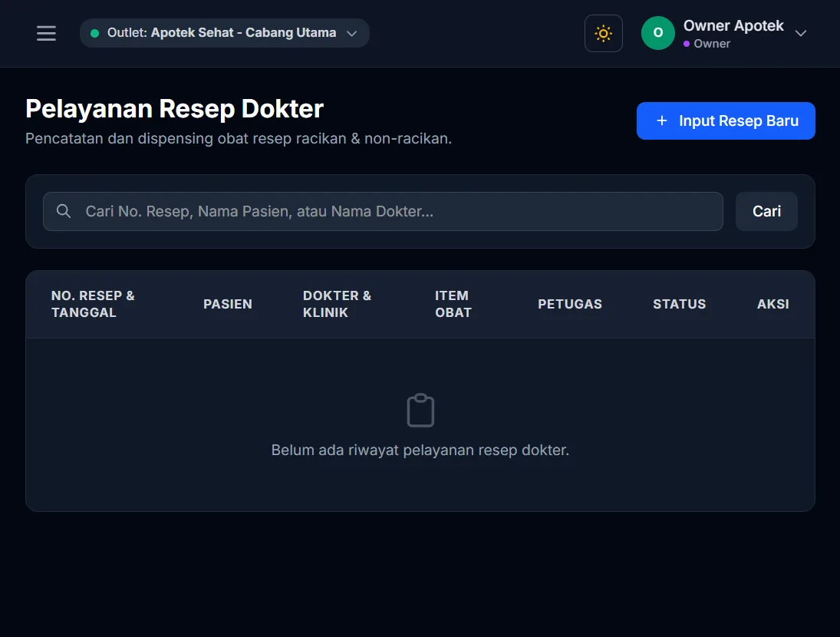Toggle light mode with sun icon
Screen dimensions: 840x637
pyautogui.click(x=603, y=33)
